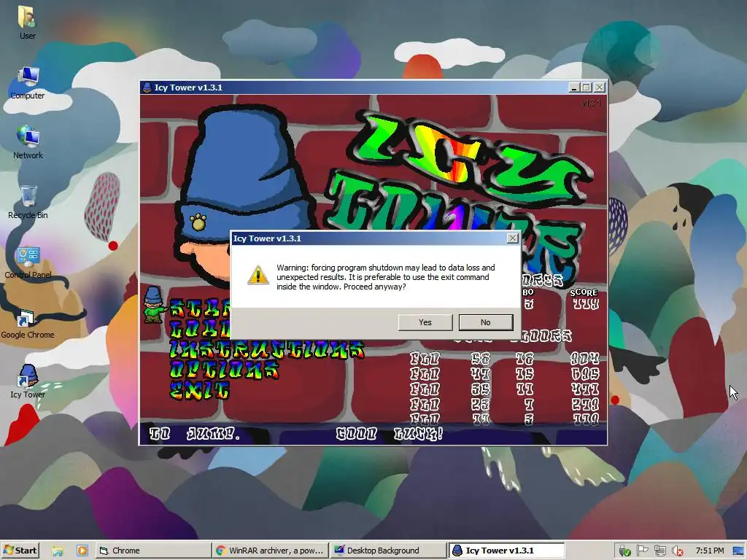
Task: Click the Icy Tower v1.3.1 taskbar item
Action: (x=506, y=551)
